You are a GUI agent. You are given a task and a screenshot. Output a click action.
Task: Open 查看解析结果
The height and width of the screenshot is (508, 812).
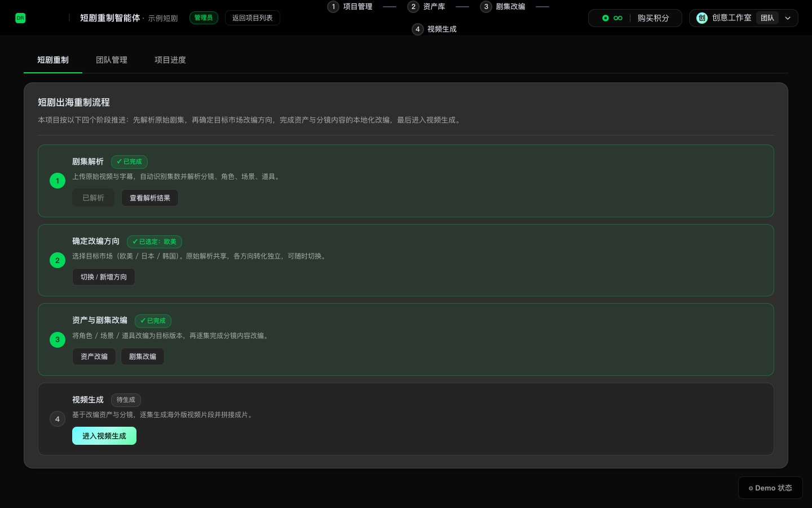pos(150,198)
